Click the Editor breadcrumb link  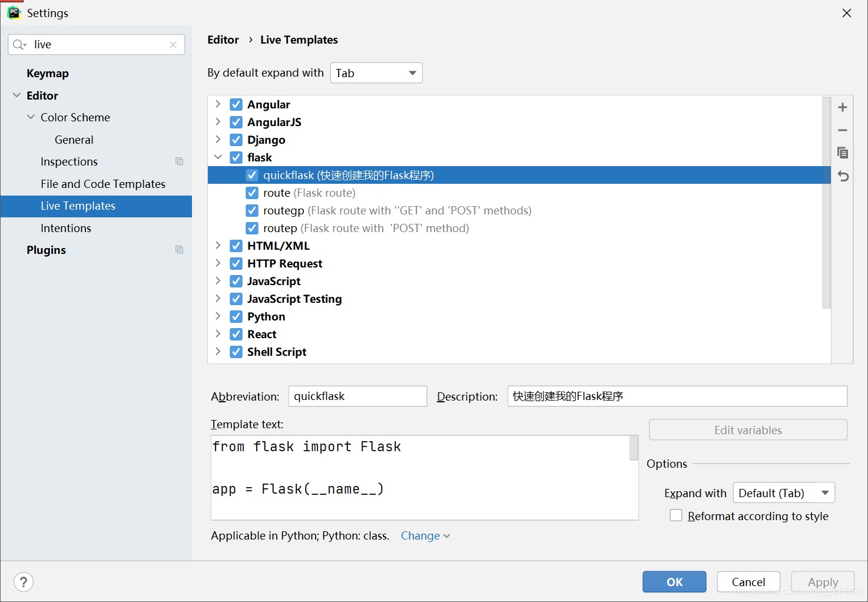coord(223,39)
